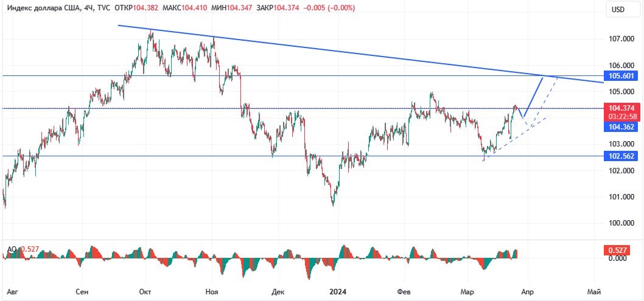Viewport: 644px width, 301px height.
Task: Select the 105.601 horizontal line price label
Action: 620,75
